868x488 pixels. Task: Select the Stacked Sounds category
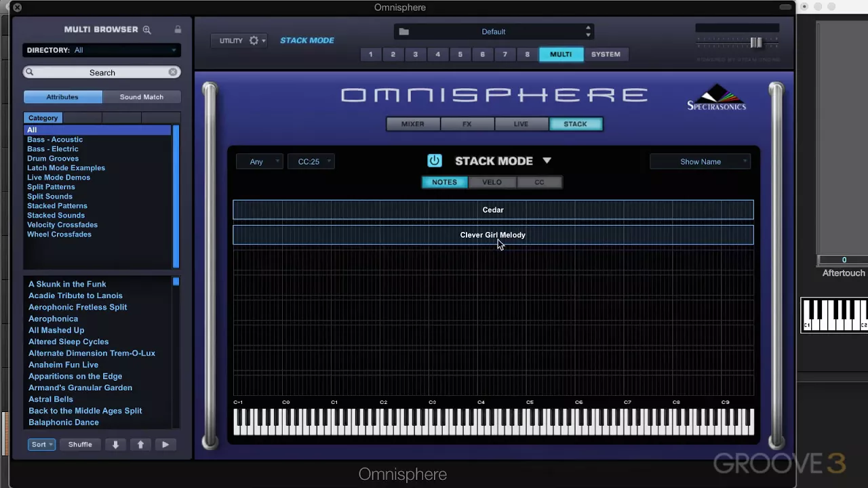(56, 216)
